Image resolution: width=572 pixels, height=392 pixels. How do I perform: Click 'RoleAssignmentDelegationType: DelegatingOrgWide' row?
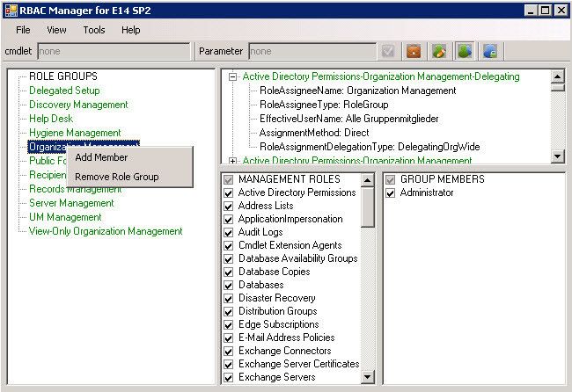pos(370,147)
